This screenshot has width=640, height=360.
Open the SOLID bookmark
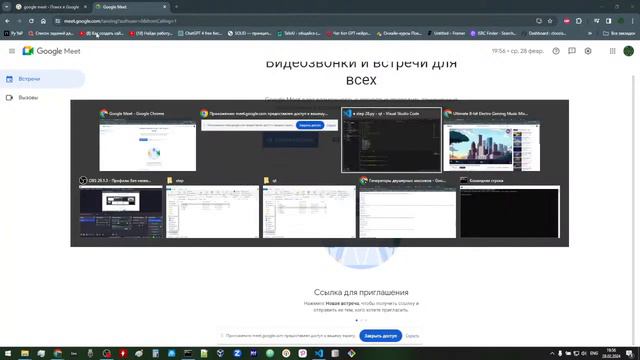click(249, 33)
